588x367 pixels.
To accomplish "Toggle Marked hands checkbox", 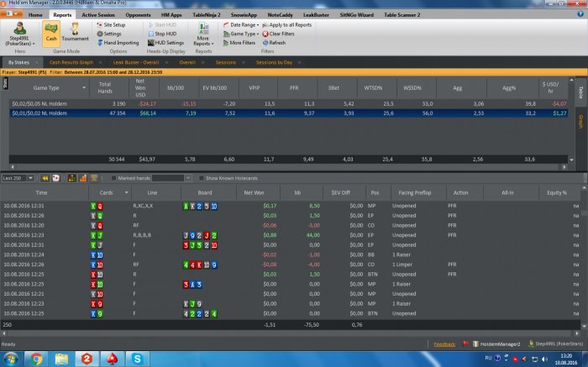I will pos(113,178).
